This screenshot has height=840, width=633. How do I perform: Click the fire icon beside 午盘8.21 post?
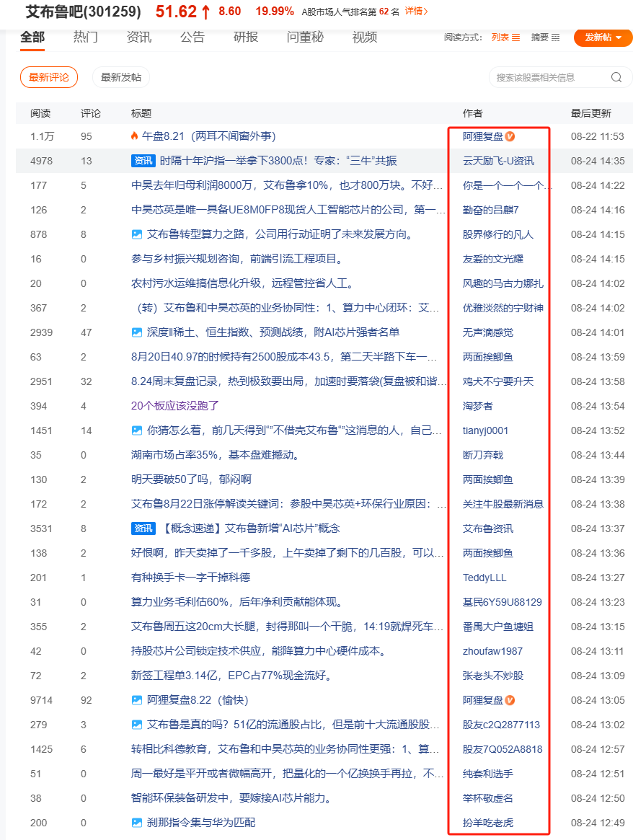pyautogui.click(x=134, y=136)
